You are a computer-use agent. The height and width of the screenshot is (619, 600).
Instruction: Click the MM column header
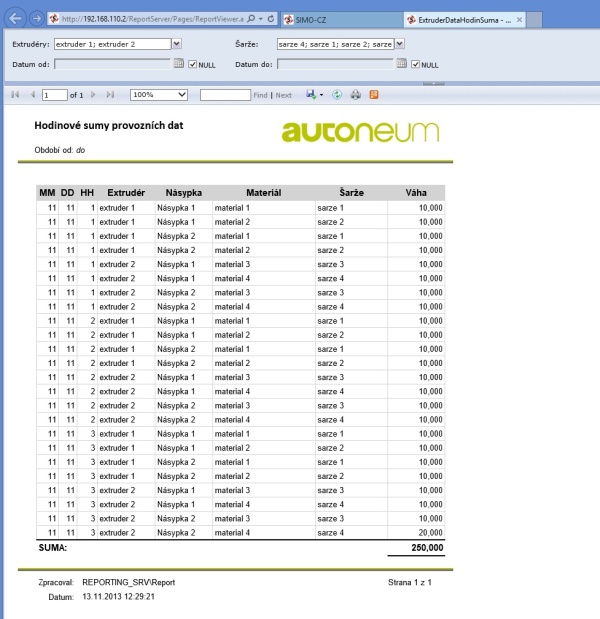coord(47,193)
